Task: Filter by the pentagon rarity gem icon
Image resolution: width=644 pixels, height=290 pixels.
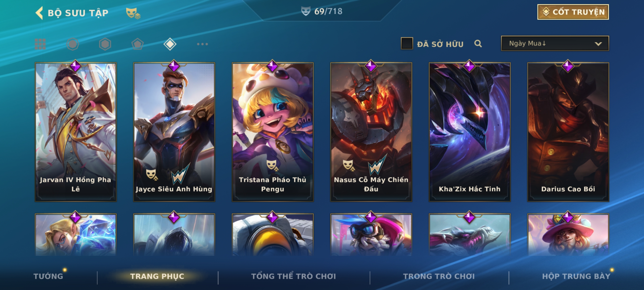Action: click(x=137, y=44)
